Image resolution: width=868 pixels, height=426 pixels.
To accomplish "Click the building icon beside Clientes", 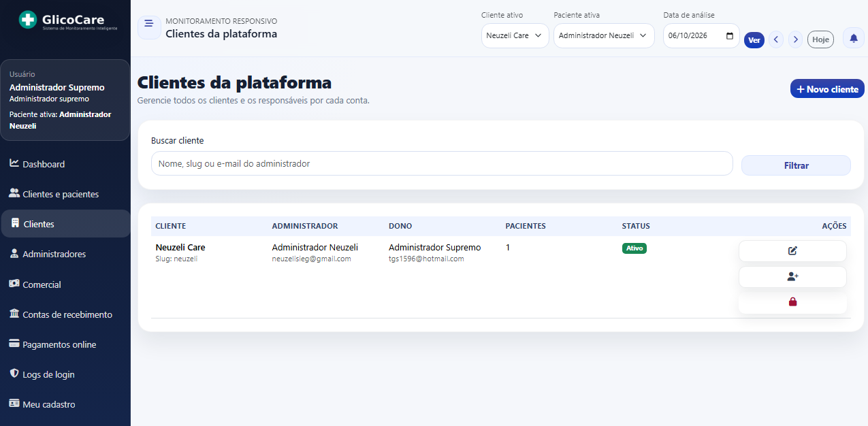I will [x=15, y=223].
